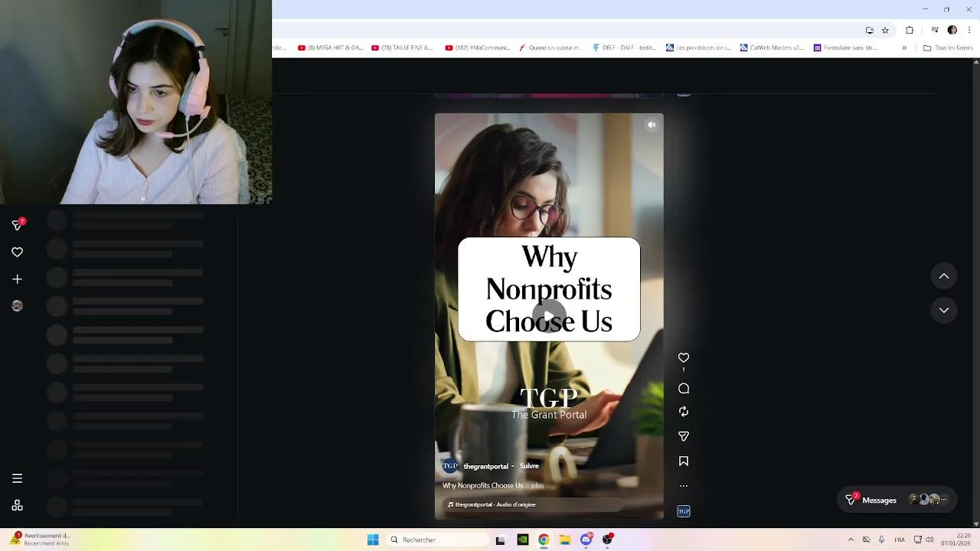This screenshot has height=551, width=980.
Task: Open the 'DELF - DALF - Instit...' bookmark
Action: 624,47
